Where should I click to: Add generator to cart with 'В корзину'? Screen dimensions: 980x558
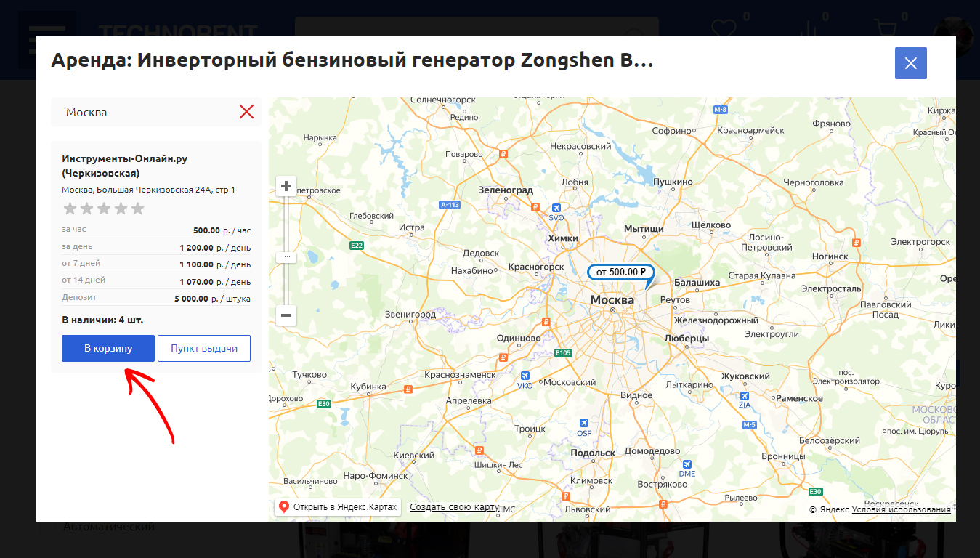(x=108, y=348)
